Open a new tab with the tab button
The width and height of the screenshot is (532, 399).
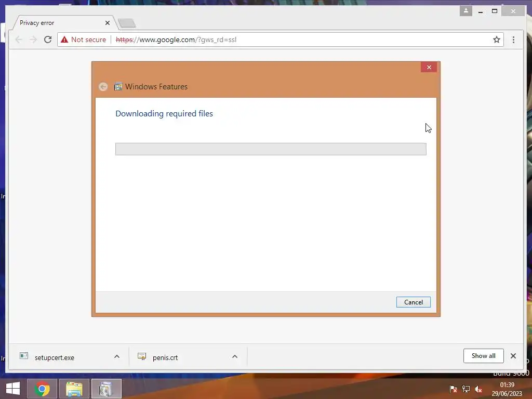(127, 23)
